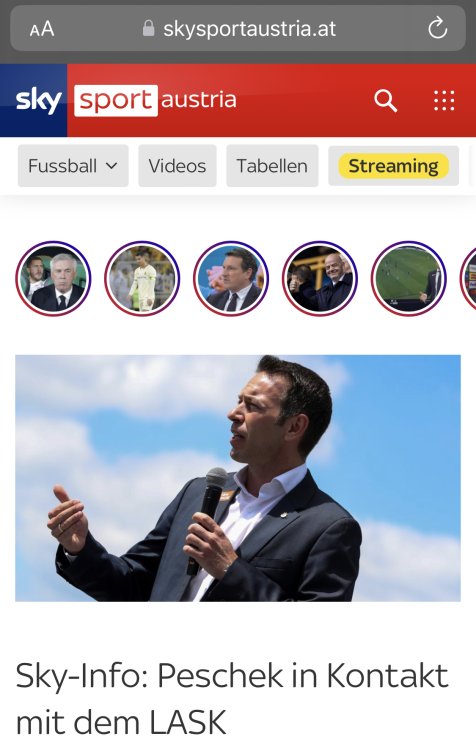Viewport: 476px width, 750px height.
Task: Tap the search magnifier icon
Action: pos(385,100)
